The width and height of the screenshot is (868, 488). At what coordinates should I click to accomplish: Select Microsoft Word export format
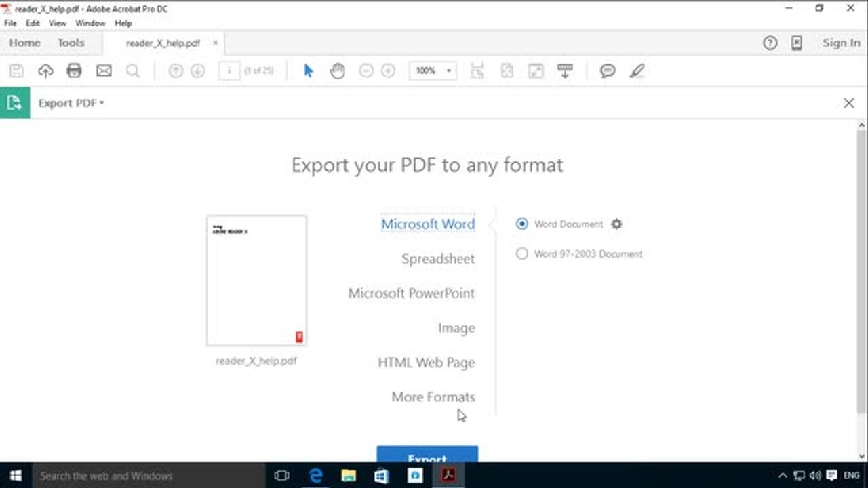[x=428, y=224]
